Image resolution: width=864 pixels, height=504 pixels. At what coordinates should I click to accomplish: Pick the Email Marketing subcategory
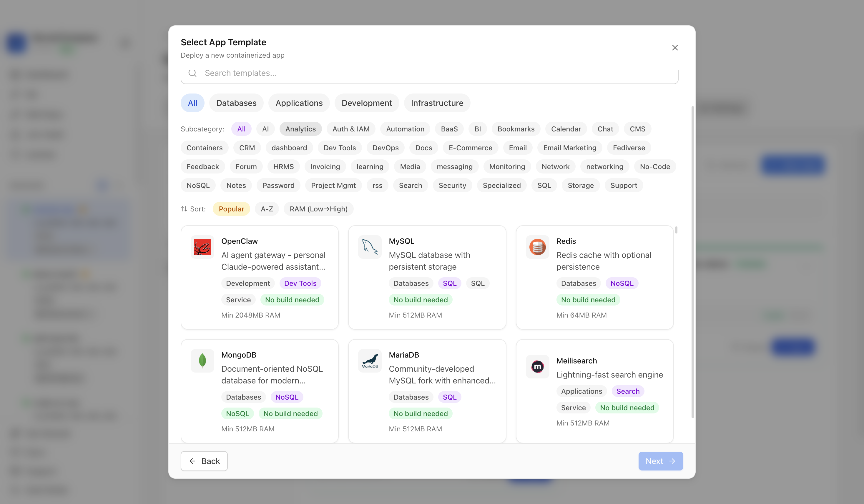[x=569, y=148]
